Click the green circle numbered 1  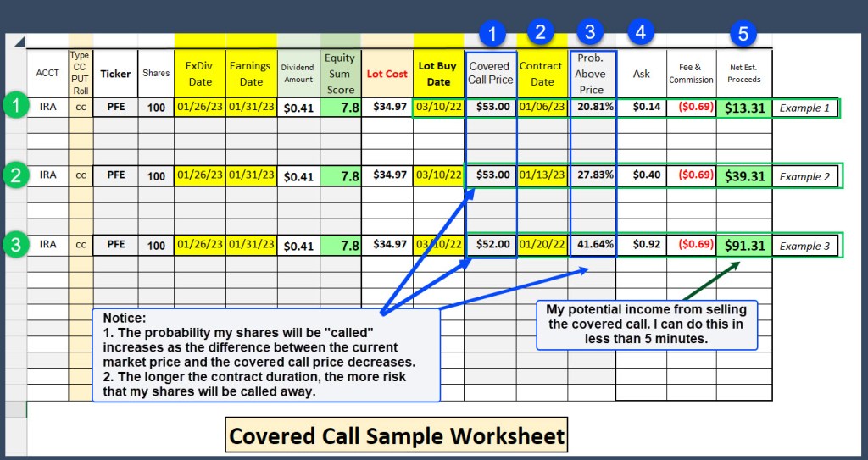pyautogui.click(x=13, y=107)
